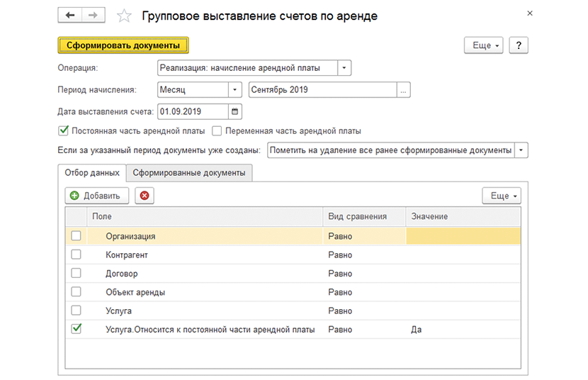Image resolution: width=588 pixels, height=380 pixels.
Task: Uncheck Услуга.Относится к постоянной части checkbox
Action: [x=76, y=329]
